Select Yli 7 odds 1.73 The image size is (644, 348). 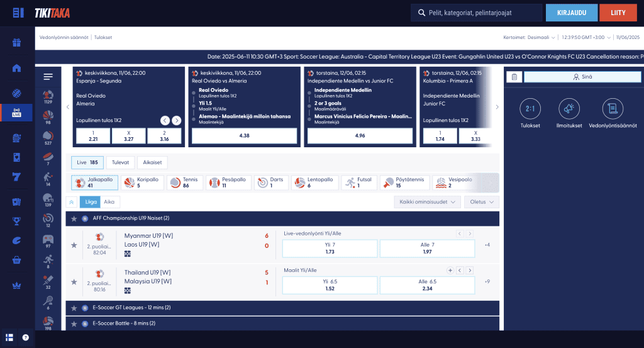[x=330, y=248]
